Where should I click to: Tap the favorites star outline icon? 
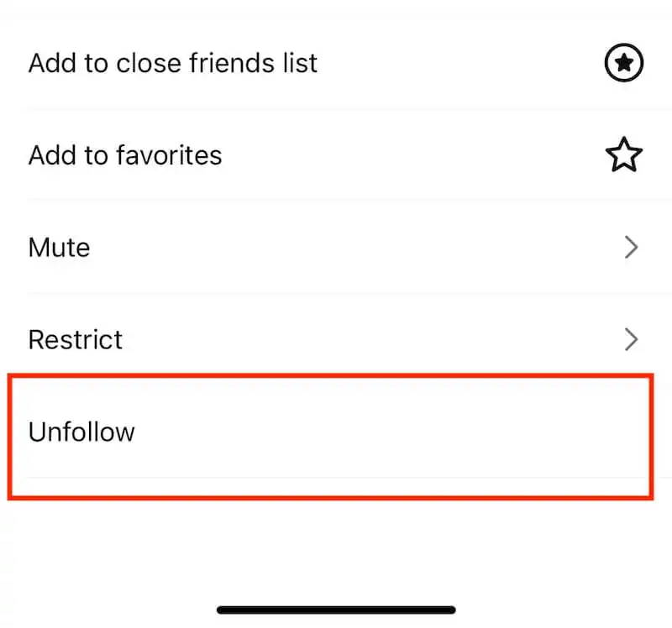click(x=623, y=155)
